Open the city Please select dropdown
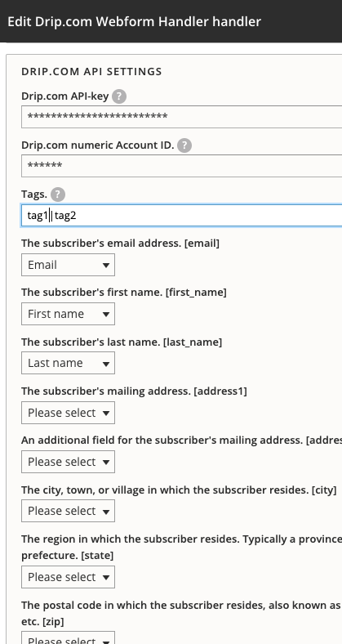 point(68,511)
